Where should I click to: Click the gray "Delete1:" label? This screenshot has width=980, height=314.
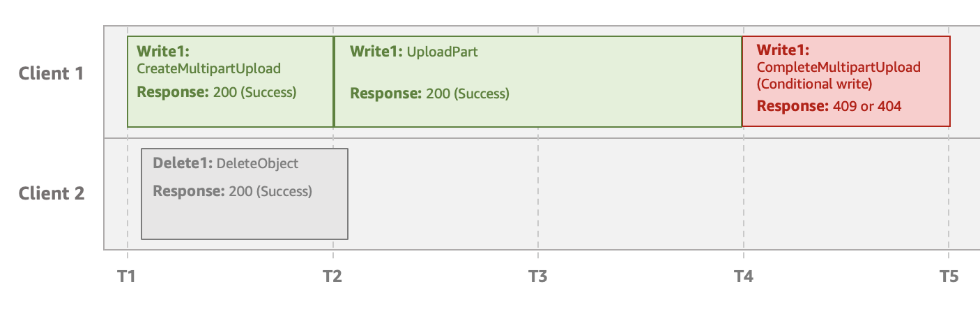(x=183, y=163)
